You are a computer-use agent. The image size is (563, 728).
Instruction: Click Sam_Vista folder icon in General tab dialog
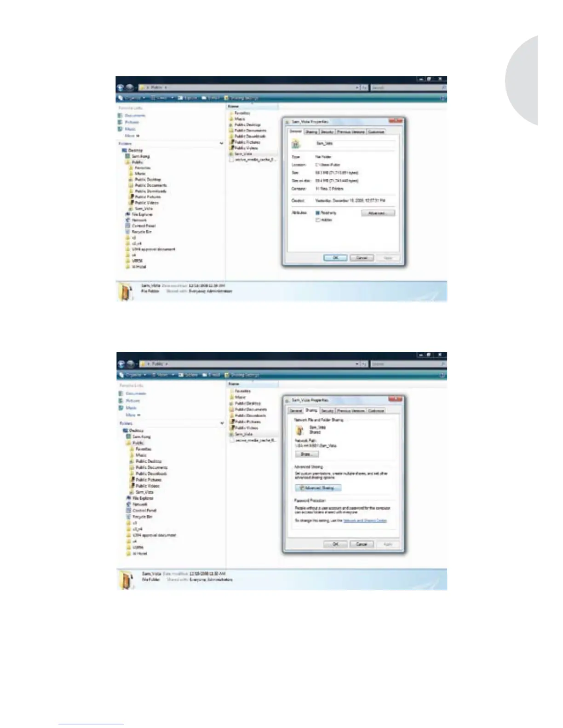[296, 144]
